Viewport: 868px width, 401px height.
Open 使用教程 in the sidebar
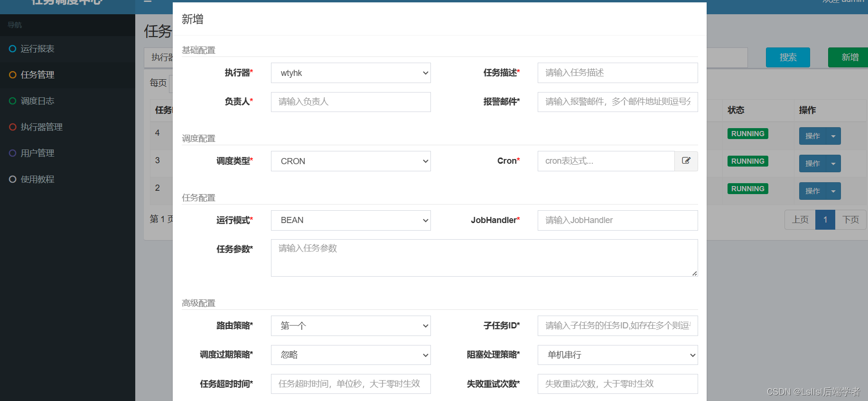click(x=67, y=179)
